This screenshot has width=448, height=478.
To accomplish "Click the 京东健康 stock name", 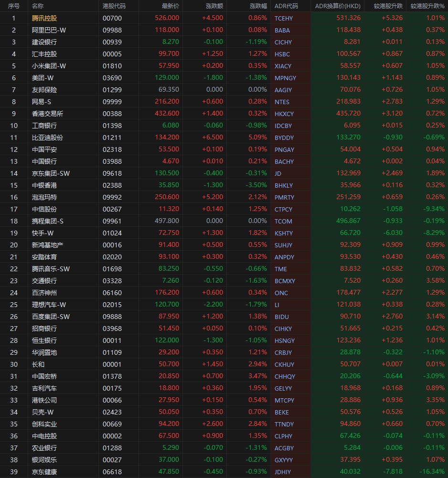I will pos(44,472).
